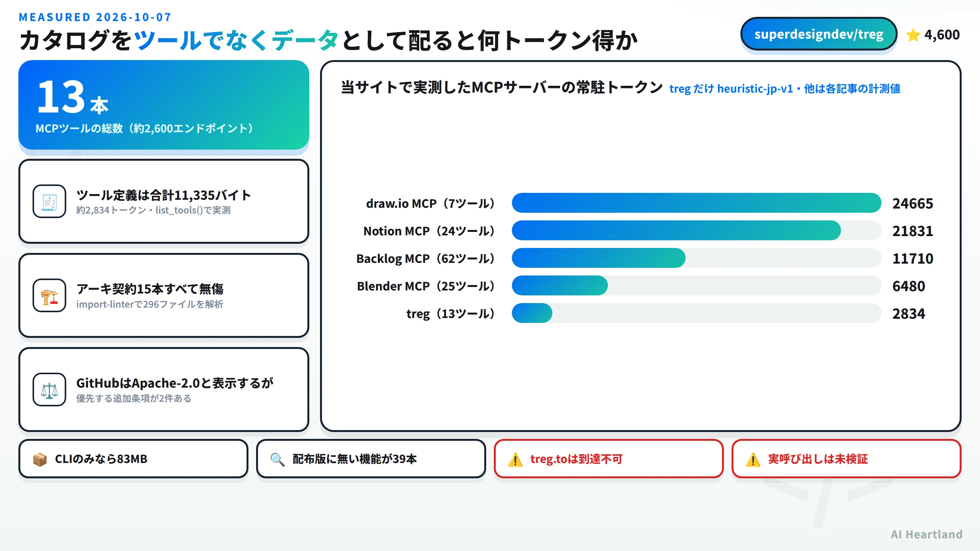The width and height of the screenshot is (980, 551).
Task: Click the treg token bar
Action: coord(696,313)
